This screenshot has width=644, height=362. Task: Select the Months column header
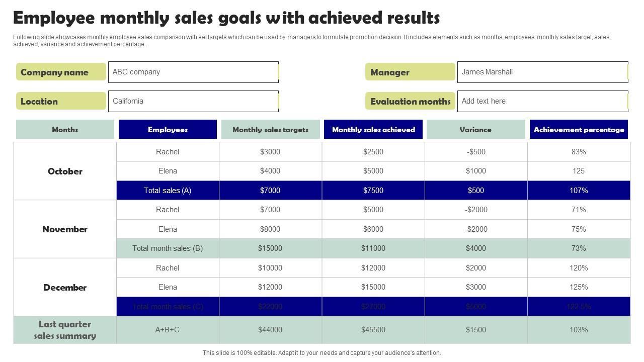tap(65, 129)
